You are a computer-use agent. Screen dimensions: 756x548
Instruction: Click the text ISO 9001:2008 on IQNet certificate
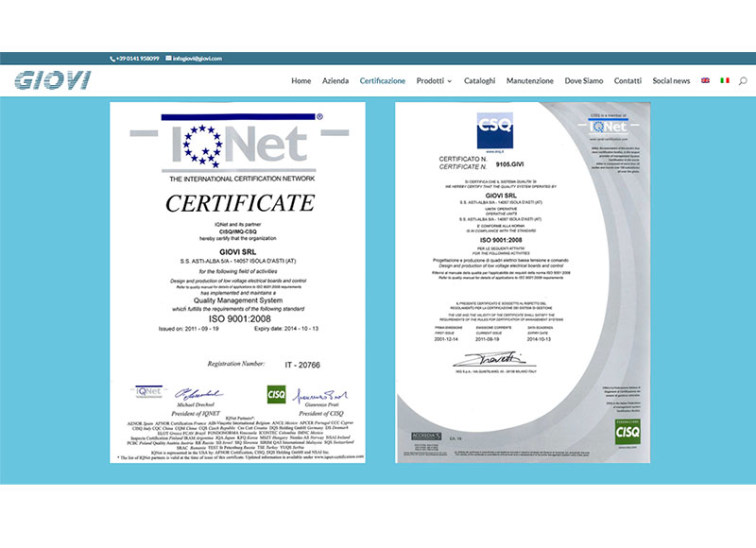240,318
